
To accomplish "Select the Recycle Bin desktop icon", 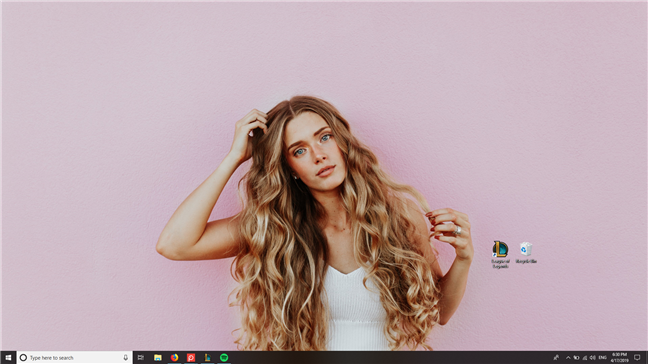I will click(x=526, y=253).
